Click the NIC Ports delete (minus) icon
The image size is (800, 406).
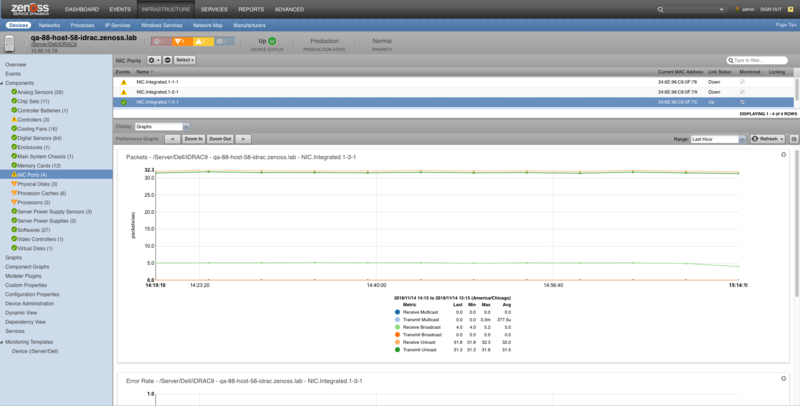(167, 60)
